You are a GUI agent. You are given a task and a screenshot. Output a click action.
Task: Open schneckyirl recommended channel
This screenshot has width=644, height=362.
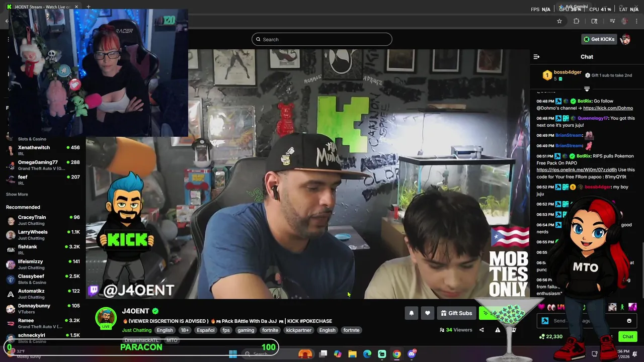coord(43,338)
